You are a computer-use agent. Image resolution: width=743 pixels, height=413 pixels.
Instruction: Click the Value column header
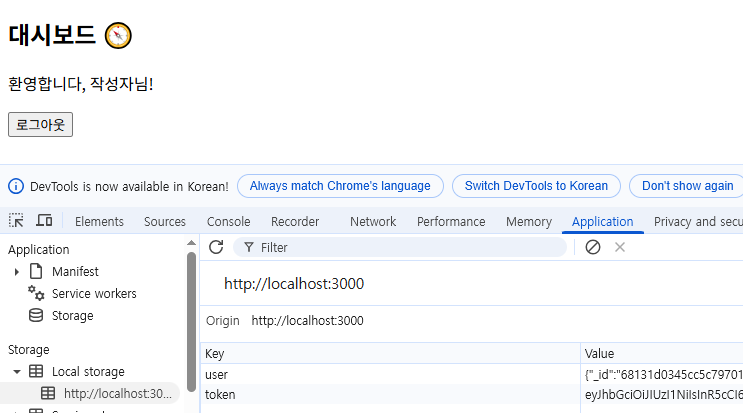click(x=662, y=354)
